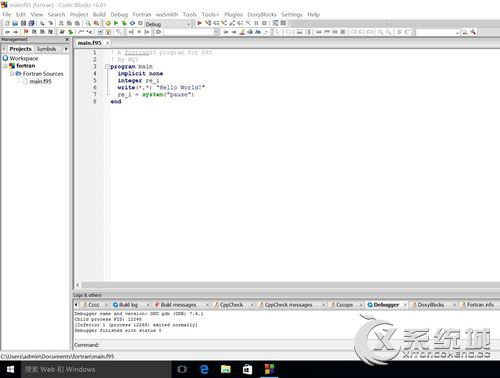
Task: Open Microsoft Edge from the taskbar
Action: tap(204, 369)
